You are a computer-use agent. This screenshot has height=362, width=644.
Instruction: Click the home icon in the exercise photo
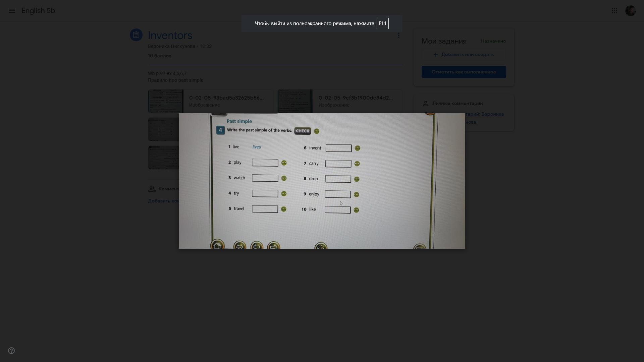point(217,245)
